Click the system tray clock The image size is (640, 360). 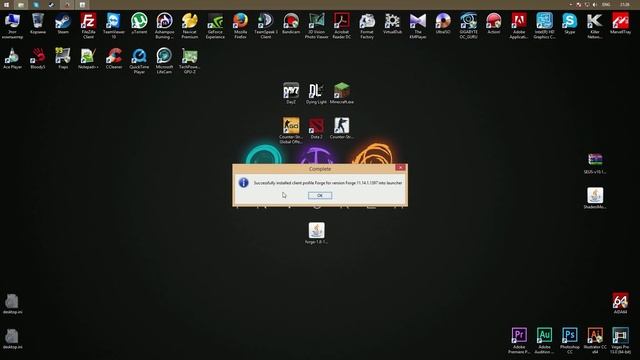pyautogui.click(x=624, y=4)
